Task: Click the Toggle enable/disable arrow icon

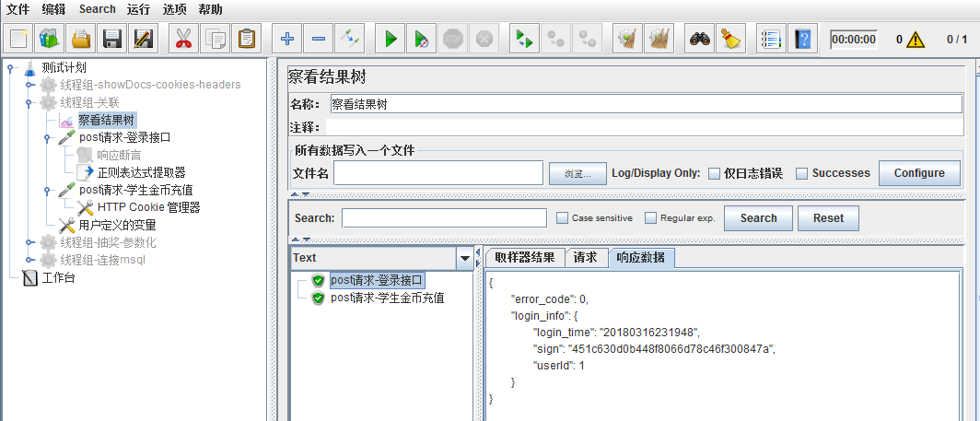Action: pos(349,40)
